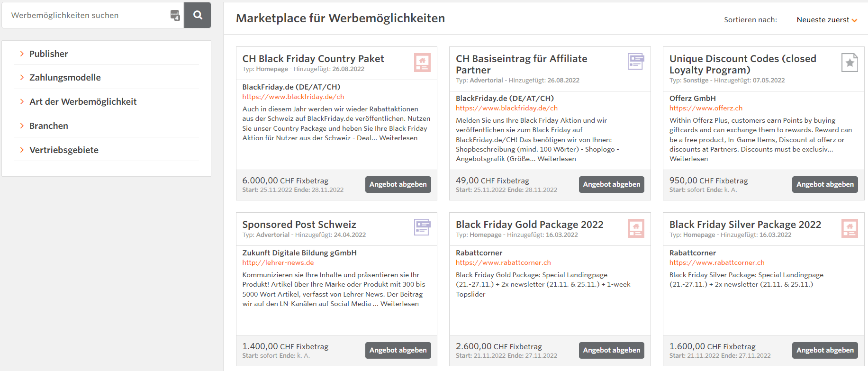Open the Neueste zuerst sort dropdown
Screen dimensions: 868x371
point(827,20)
